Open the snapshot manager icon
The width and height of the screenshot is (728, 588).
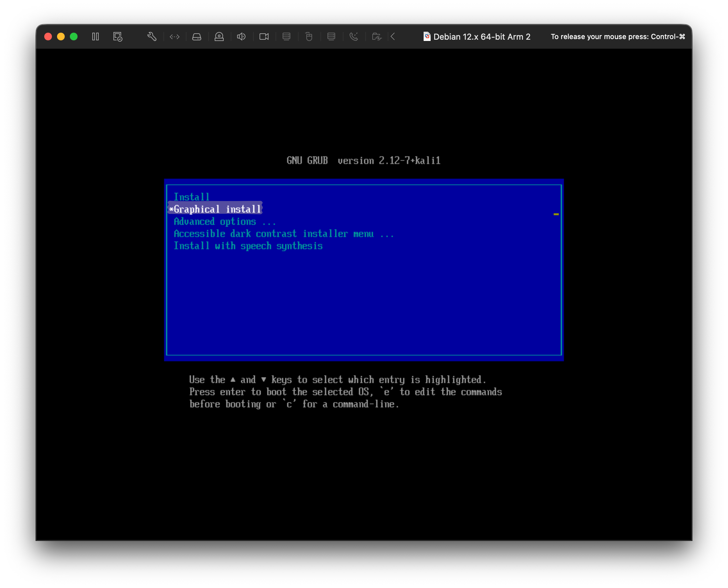click(118, 37)
